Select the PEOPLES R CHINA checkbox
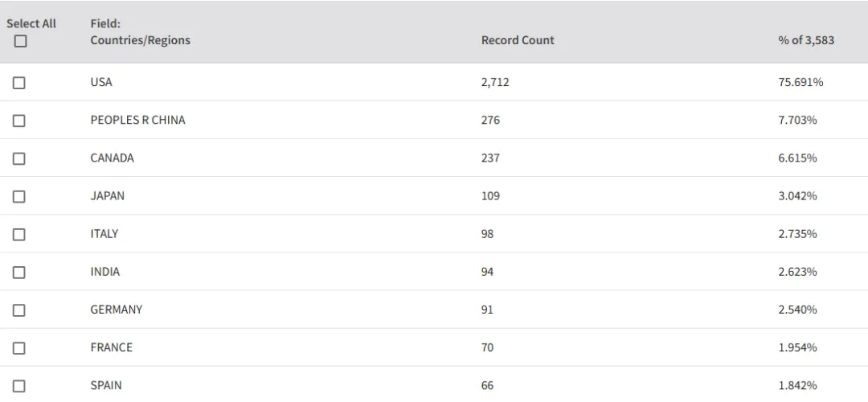This screenshot has width=868, height=402. click(18, 120)
